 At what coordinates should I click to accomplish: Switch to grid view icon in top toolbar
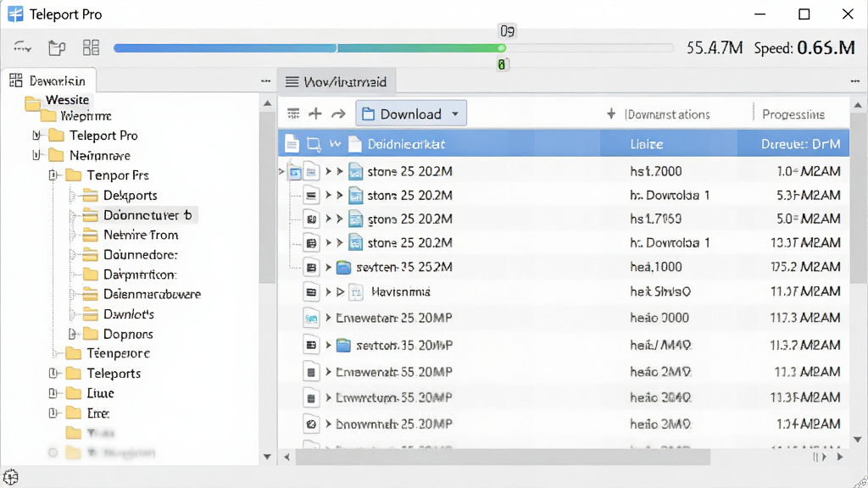click(91, 47)
